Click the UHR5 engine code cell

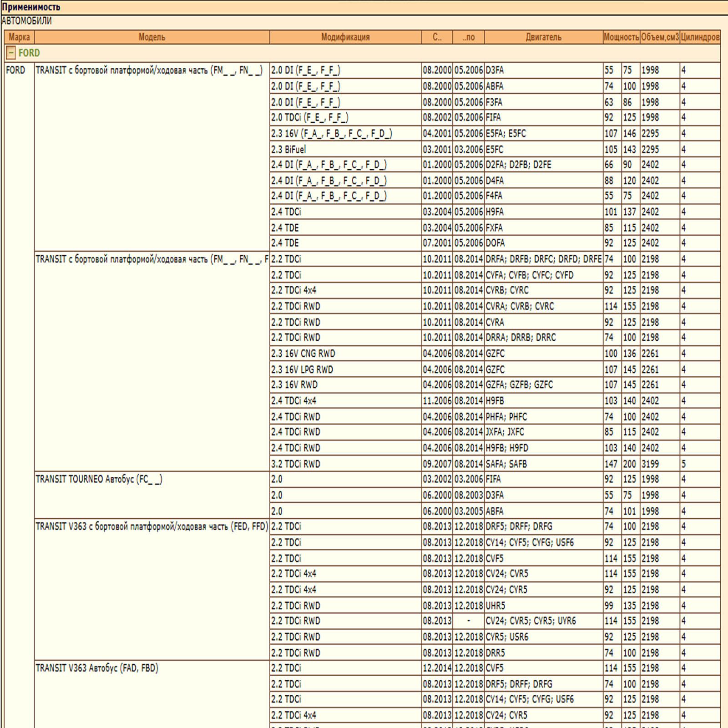click(x=495, y=606)
